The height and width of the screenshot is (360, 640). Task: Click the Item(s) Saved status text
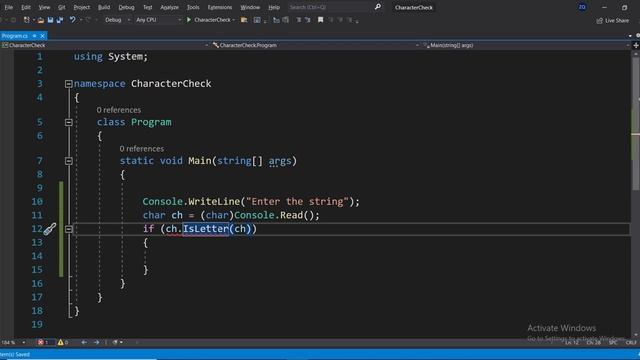pyautogui.click(x=15, y=354)
